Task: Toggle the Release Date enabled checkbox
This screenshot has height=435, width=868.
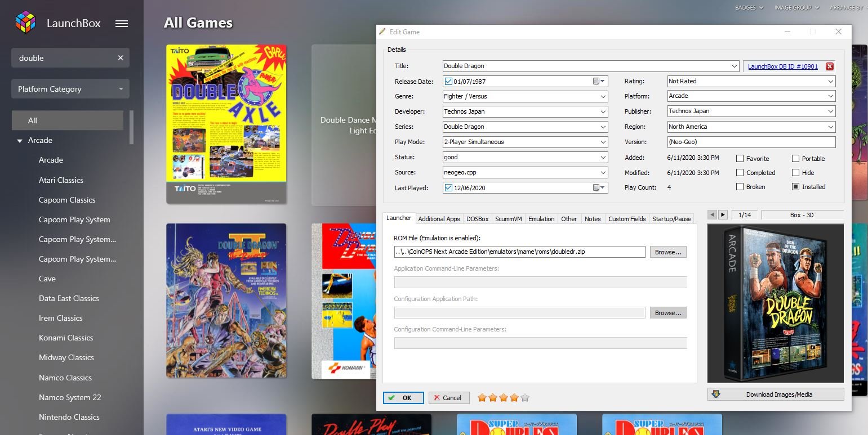Action: pos(448,82)
